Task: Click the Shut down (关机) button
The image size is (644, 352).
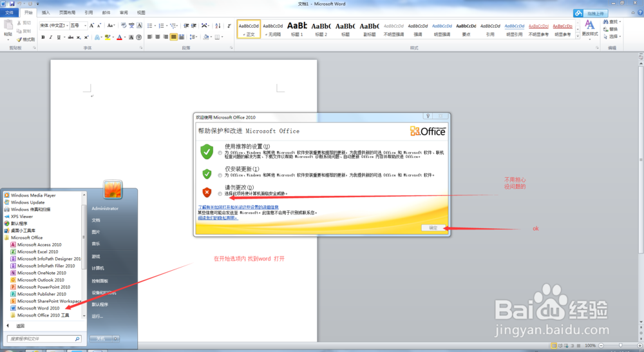Action: [100, 339]
